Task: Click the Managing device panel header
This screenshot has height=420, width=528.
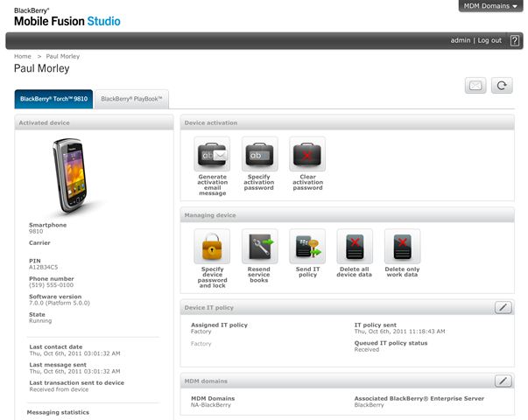Action: [347, 215]
